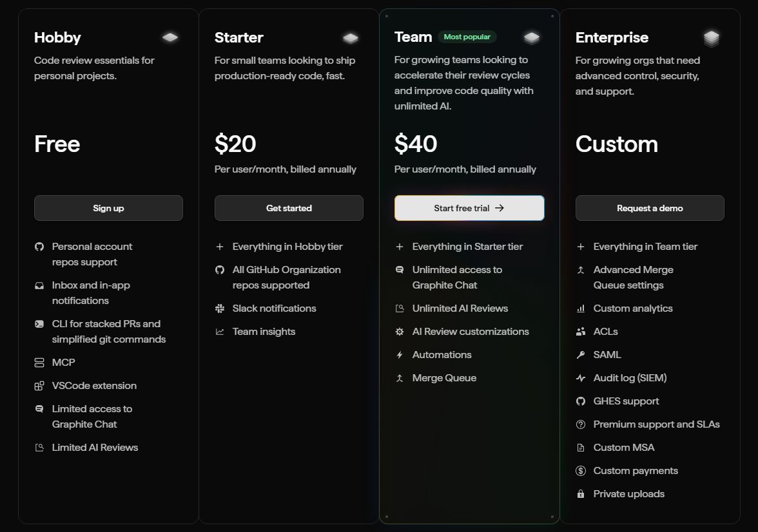Click key icon beside SAML
Image resolution: width=758 pixels, height=532 pixels.
click(x=581, y=355)
